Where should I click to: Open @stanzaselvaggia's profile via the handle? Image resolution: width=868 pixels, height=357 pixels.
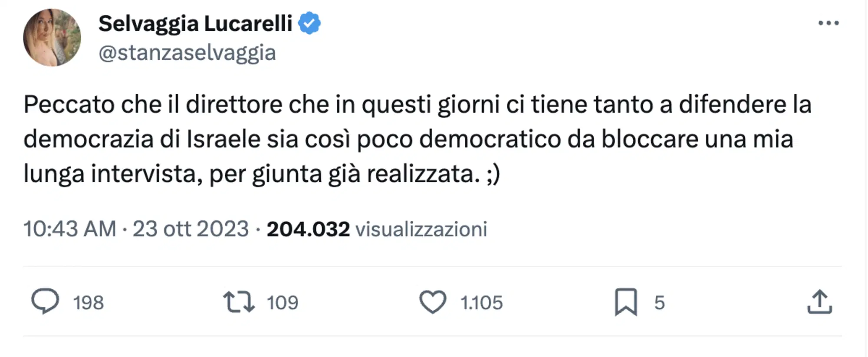[x=187, y=53]
